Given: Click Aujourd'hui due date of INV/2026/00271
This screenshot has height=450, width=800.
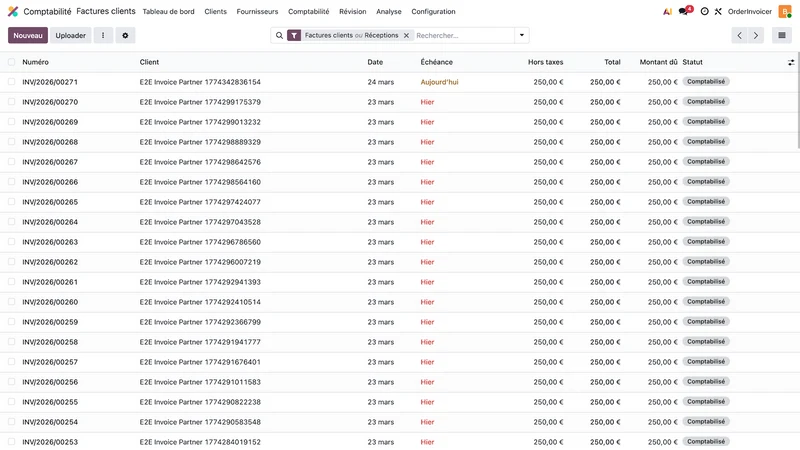Looking at the screenshot, I should (x=439, y=82).
